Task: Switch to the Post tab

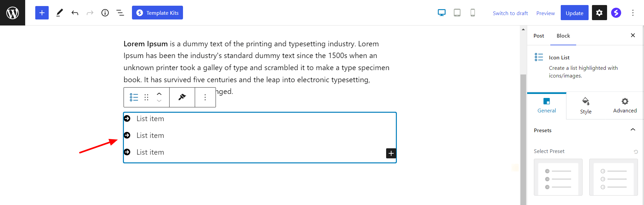Action: [x=538, y=36]
